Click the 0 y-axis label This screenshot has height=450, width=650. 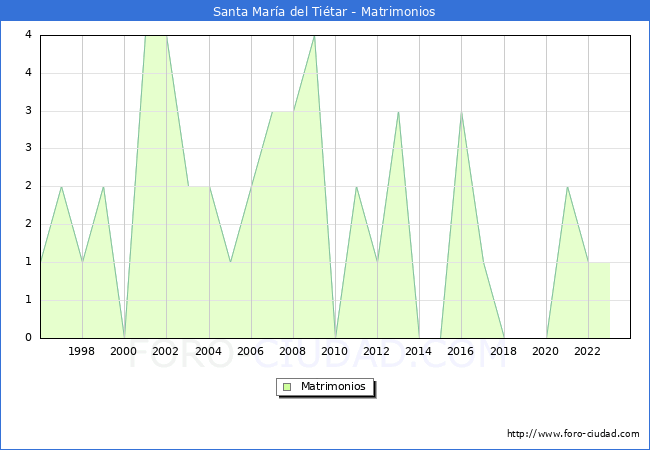[x=28, y=337]
